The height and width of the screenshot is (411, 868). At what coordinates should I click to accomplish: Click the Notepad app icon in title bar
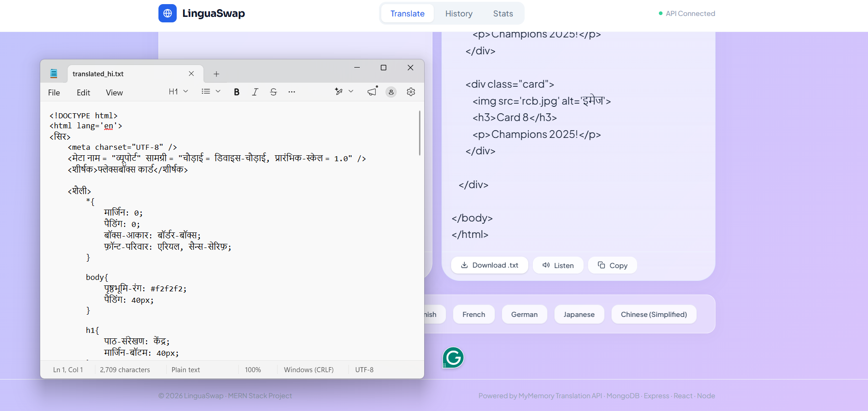coord(54,74)
